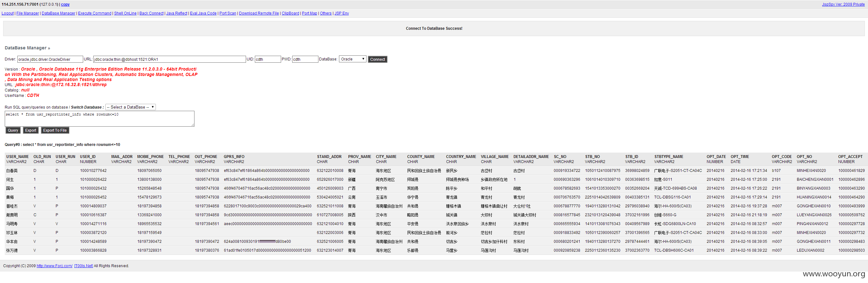The width and height of the screenshot is (868, 283).
Task: Click the Connect To DataBase Success! message
Action: (434, 28)
